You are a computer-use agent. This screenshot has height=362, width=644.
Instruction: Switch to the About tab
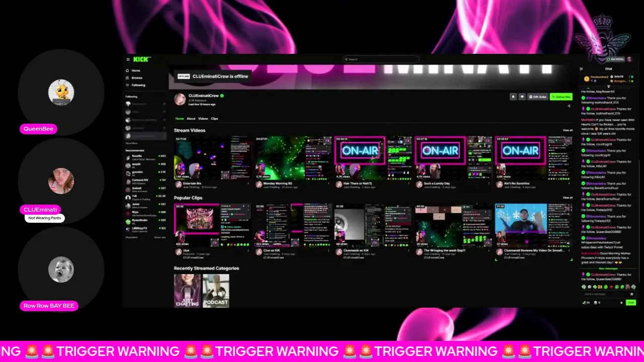click(x=191, y=119)
